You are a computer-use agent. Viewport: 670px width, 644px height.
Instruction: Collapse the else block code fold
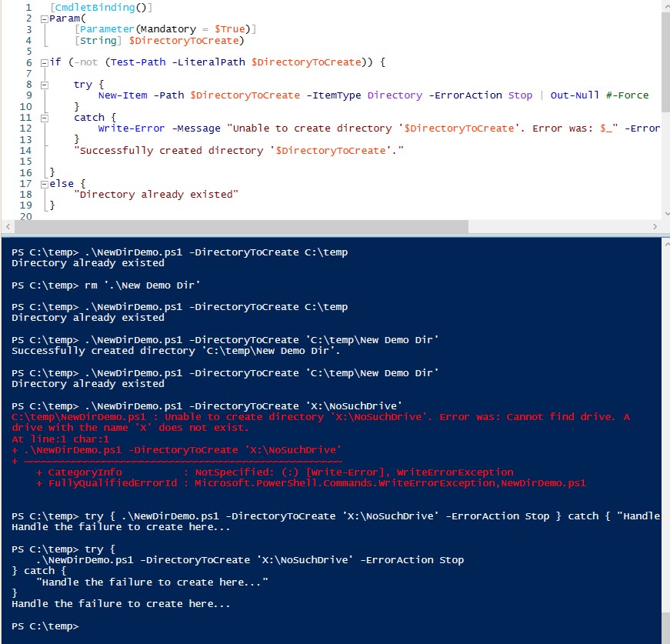[44, 183]
